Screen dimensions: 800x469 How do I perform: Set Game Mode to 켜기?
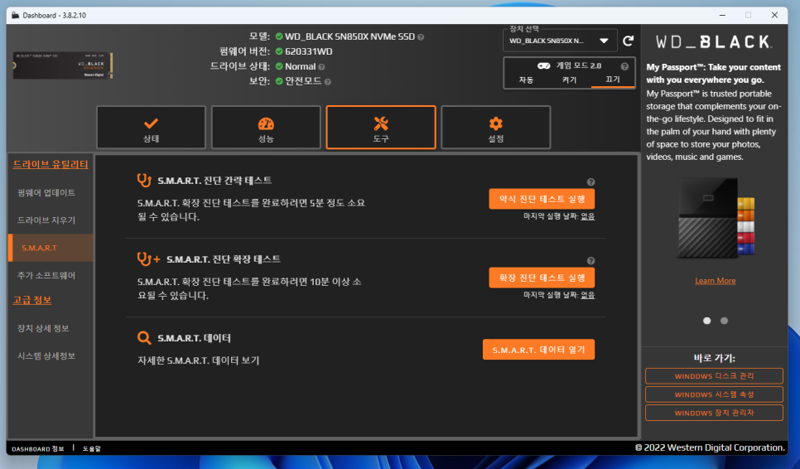click(x=569, y=80)
